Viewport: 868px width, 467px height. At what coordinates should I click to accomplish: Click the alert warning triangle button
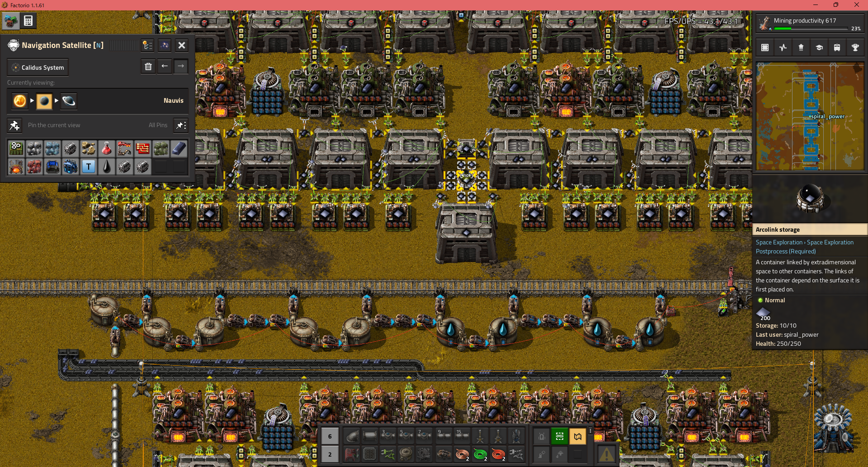click(606, 453)
